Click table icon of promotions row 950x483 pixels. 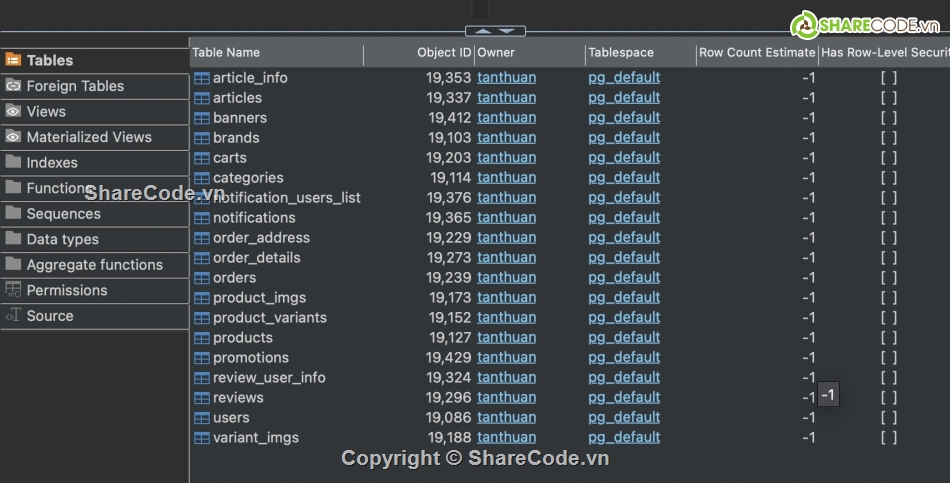(202, 358)
